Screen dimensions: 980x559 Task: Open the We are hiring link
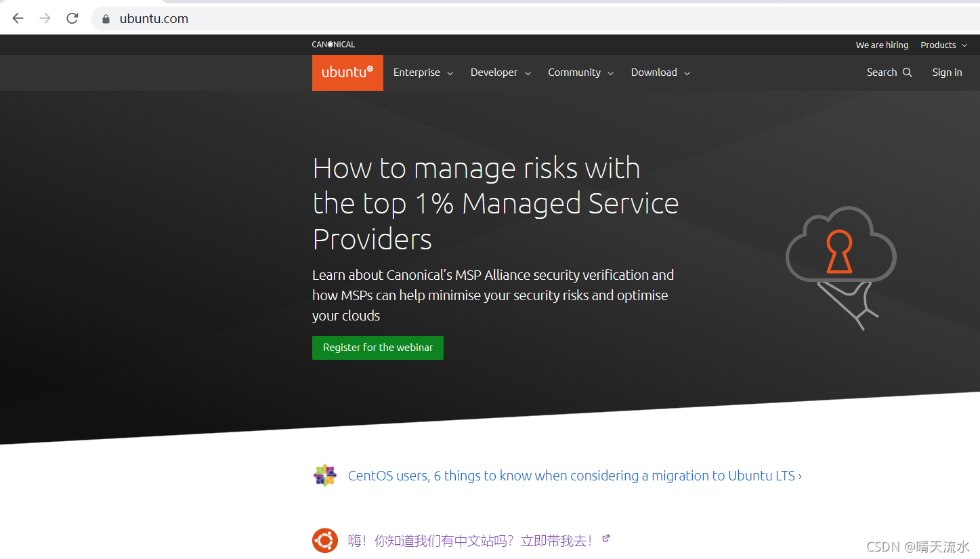click(882, 45)
